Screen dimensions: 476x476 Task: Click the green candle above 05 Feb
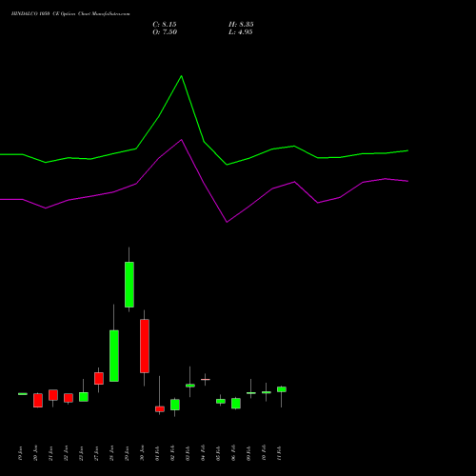[221, 401]
